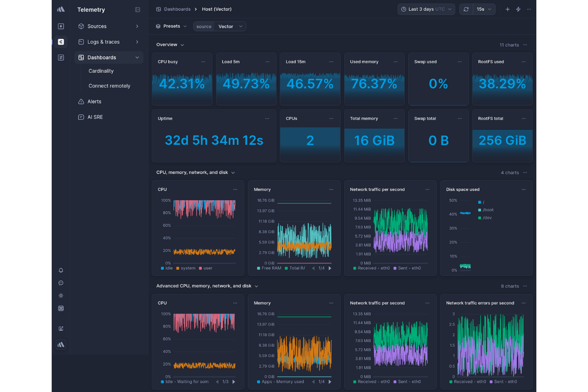This screenshot has width=588, height=392.
Task: Collapse the Telemetry panel with sidebar icon
Action: [x=137, y=9]
